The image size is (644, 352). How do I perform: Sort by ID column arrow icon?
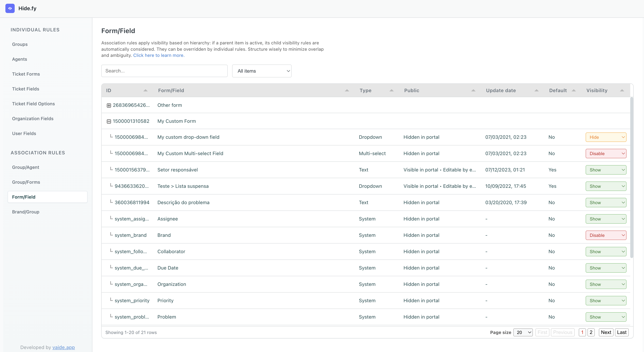pyautogui.click(x=145, y=90)
